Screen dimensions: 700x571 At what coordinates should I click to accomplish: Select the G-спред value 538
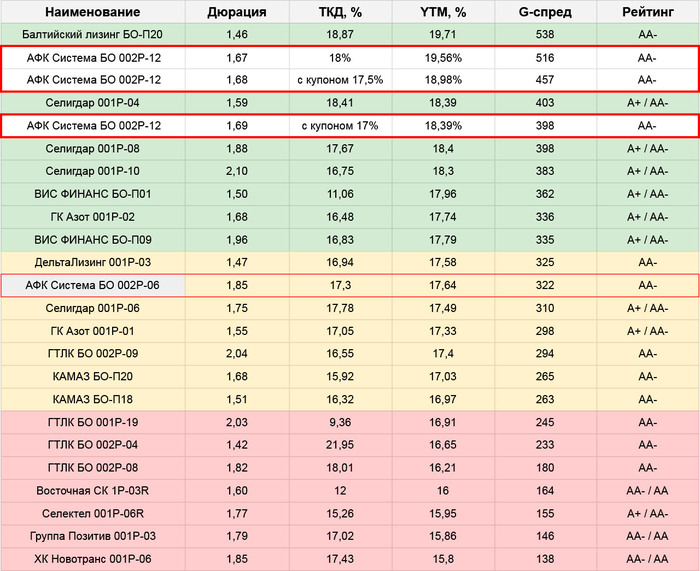tap(545, 34)
